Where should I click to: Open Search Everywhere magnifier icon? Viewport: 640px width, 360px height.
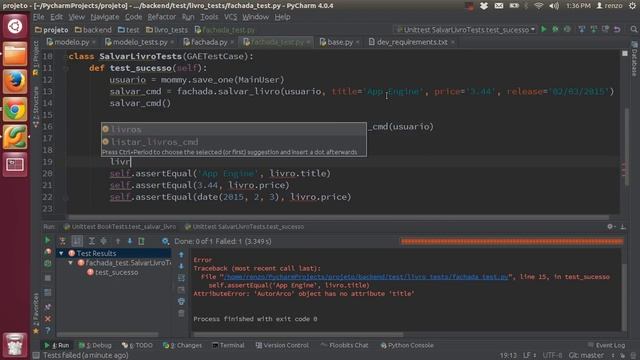tap(633, 29)
